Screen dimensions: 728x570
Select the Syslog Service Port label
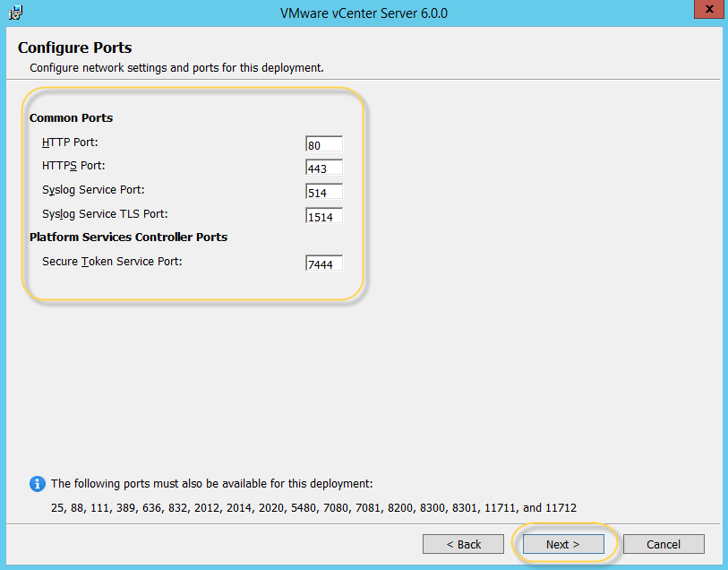click(93, 190)
